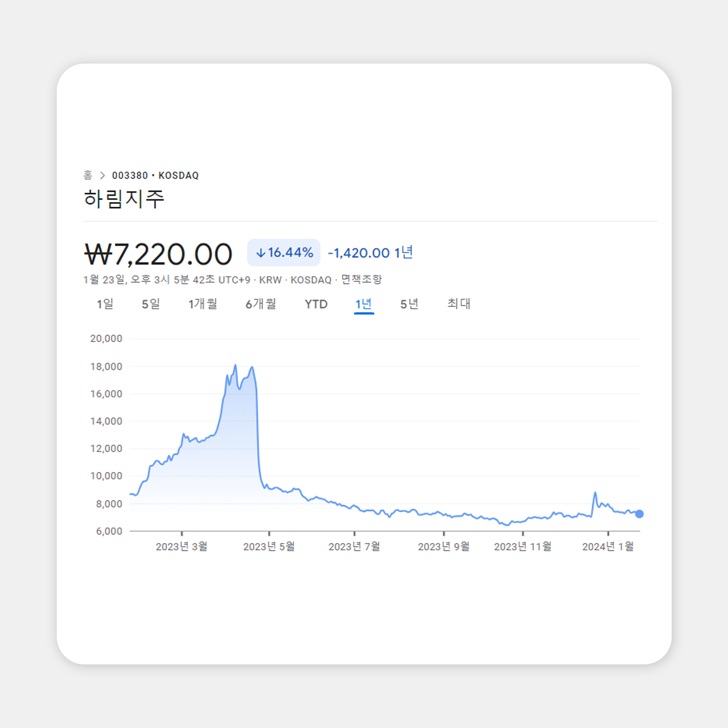728x728 pixels.
Task: Select the 1일 time range tab
Action: coord(105,304)
